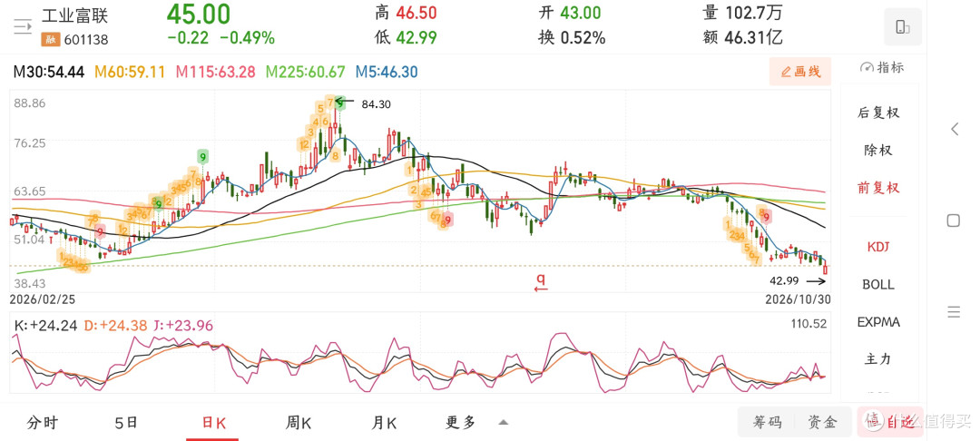This screenshot has height=441, width=980.
Task: Tap the M5:46.30 moving average label
Action: (x=387, y=72)
